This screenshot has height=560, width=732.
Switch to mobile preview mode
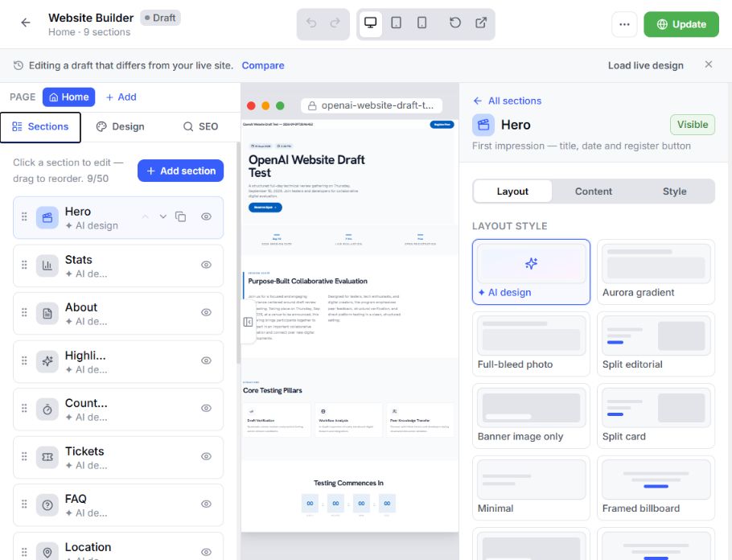(422, 23)
